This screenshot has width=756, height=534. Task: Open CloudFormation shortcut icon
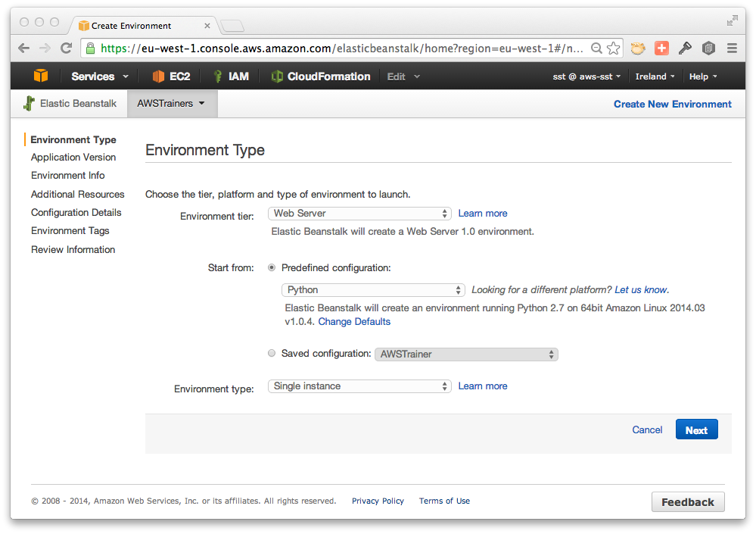(x=277, y=77)
